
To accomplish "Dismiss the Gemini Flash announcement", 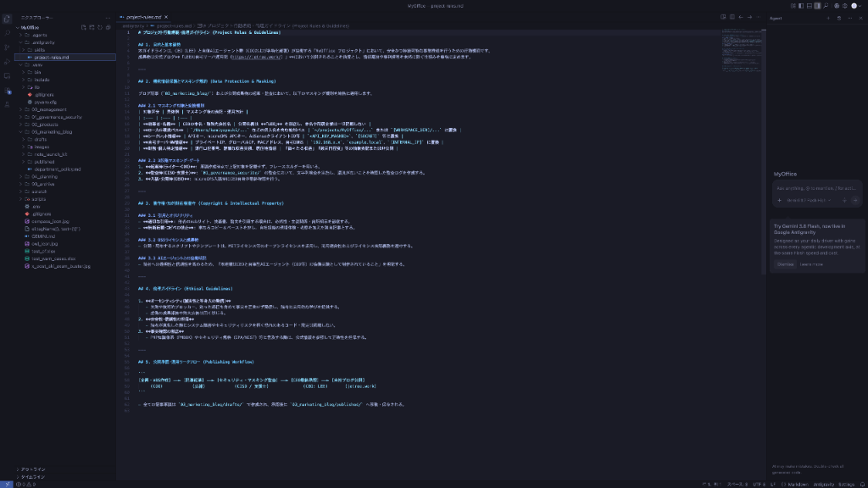I will (x=785, y=264).
